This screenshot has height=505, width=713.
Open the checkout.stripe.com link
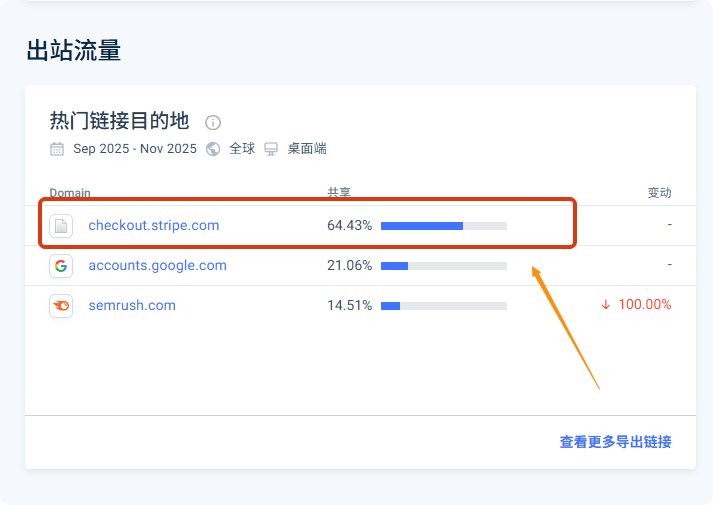point(154,225)
